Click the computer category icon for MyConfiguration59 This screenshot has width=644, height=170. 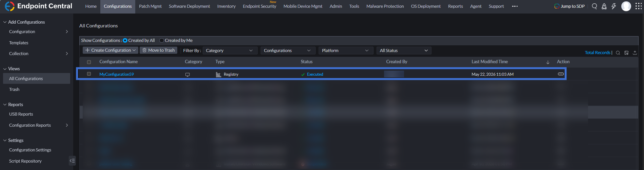pos(187,74)
